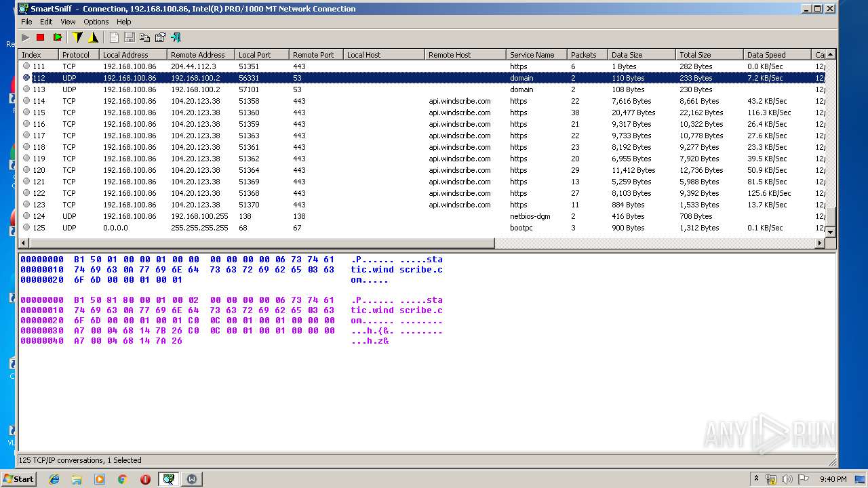Viewport: 868px width, 488px height.
Task: Select the row with 20,477 Bytes data size
Action: point(421,113)
